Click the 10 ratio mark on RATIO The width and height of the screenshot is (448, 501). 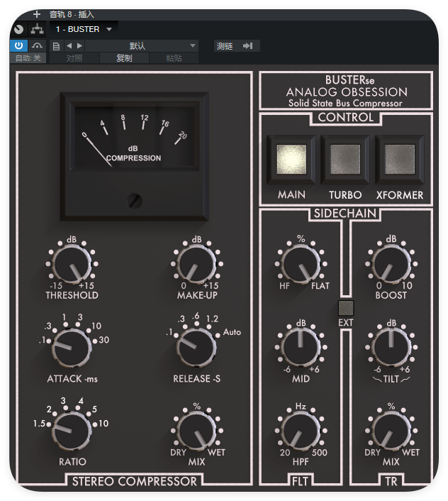click(x=103, y=424)
